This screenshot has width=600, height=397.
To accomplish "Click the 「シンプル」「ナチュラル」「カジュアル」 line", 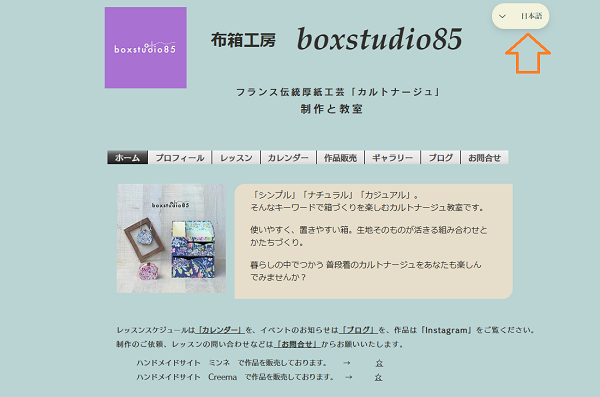I will pos(334,195).
